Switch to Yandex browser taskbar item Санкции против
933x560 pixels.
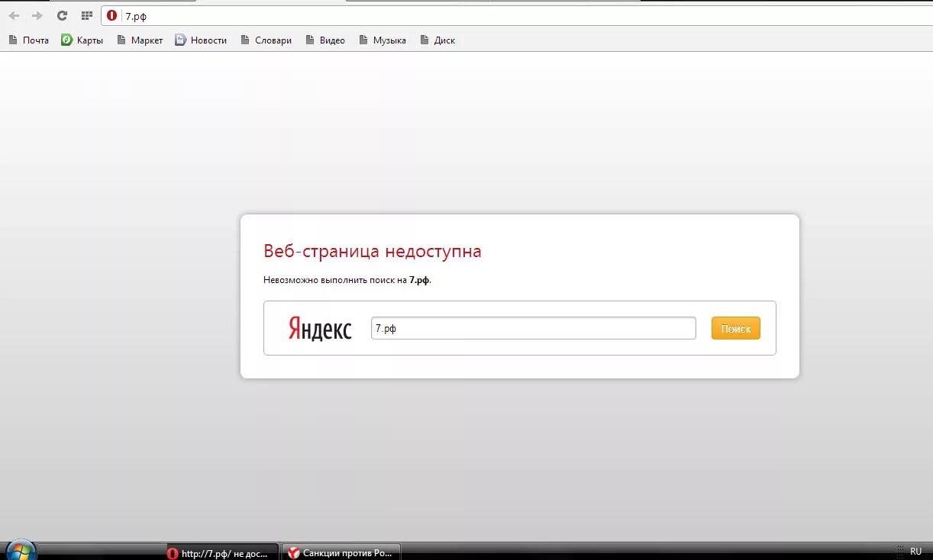[x=341, y=552]
